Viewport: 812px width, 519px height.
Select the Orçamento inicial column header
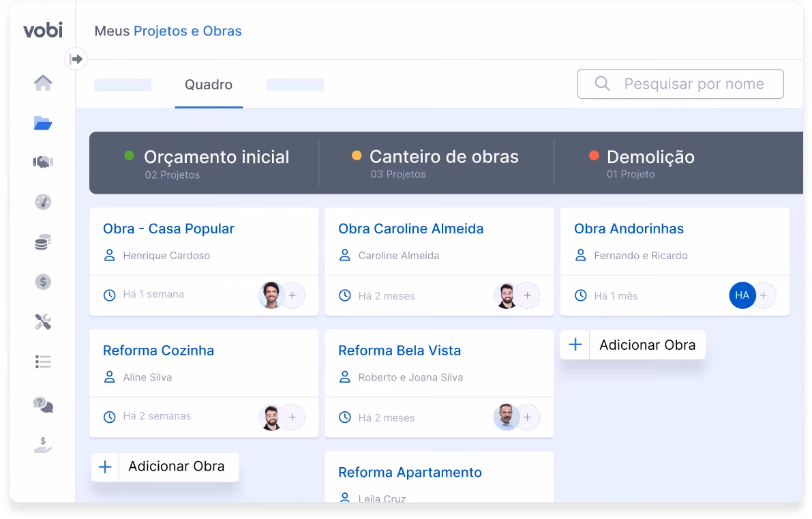204,163
